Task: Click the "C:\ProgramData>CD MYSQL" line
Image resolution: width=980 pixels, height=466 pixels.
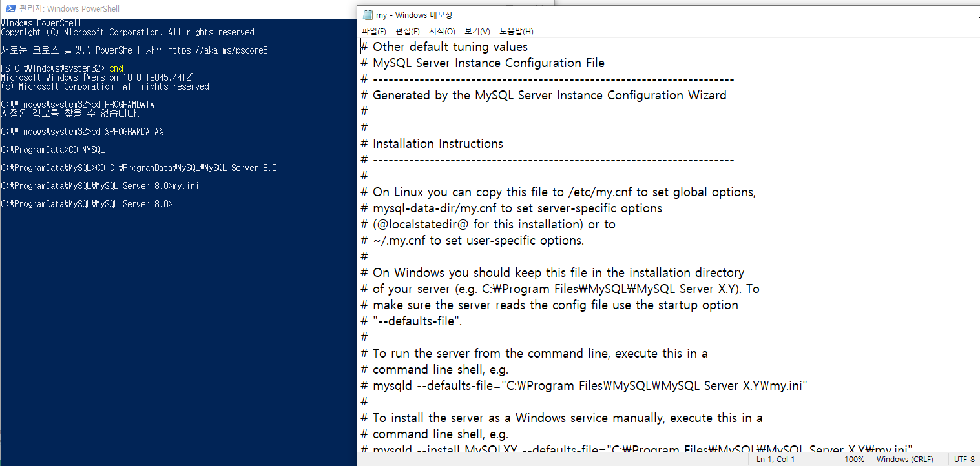Action: click(53, 149)
